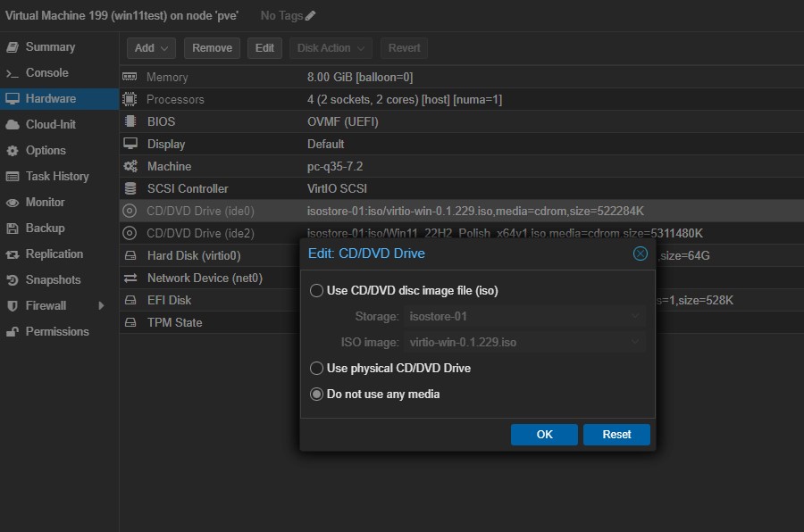Click the Cloud-Init cloud icon
This screenshot has height=532, width=804.
point(13,125)
